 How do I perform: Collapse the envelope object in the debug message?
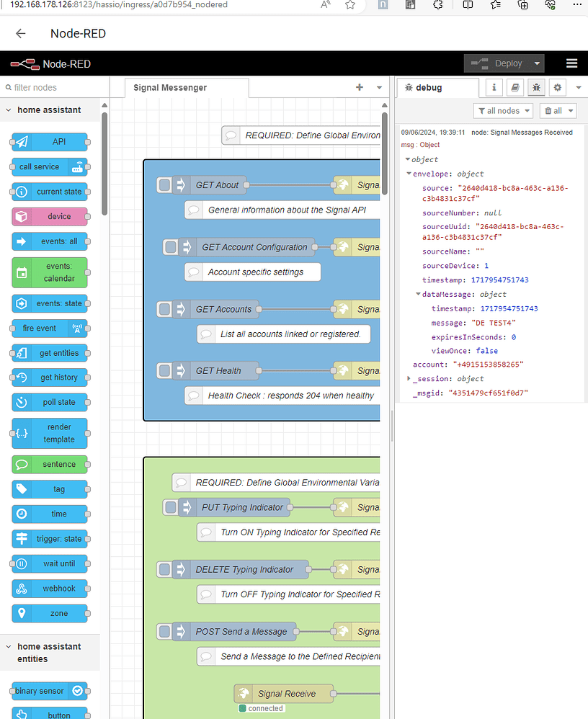[409, 174]
